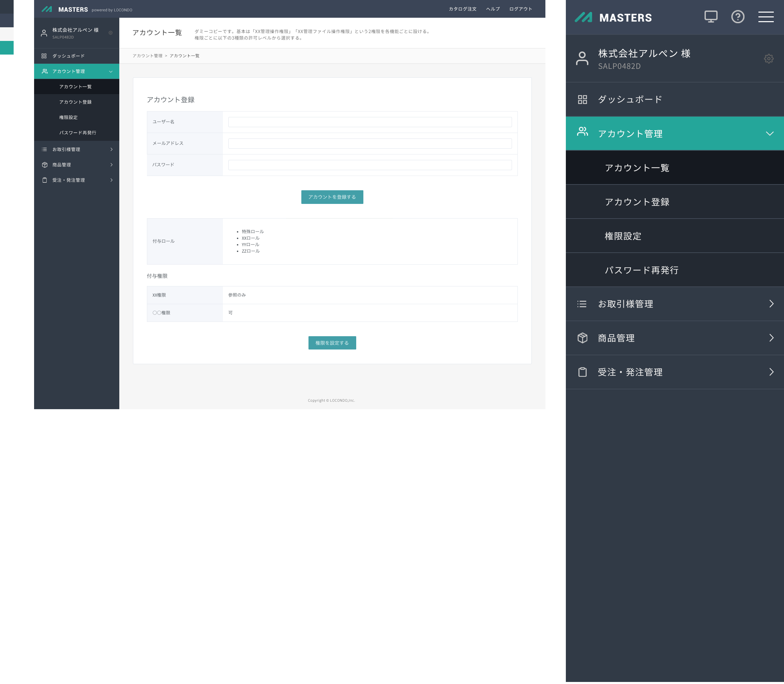Click the 商品管理 box icon in mobile menu
The width and height of the screenshot is (784, 684).
point(582,338)
